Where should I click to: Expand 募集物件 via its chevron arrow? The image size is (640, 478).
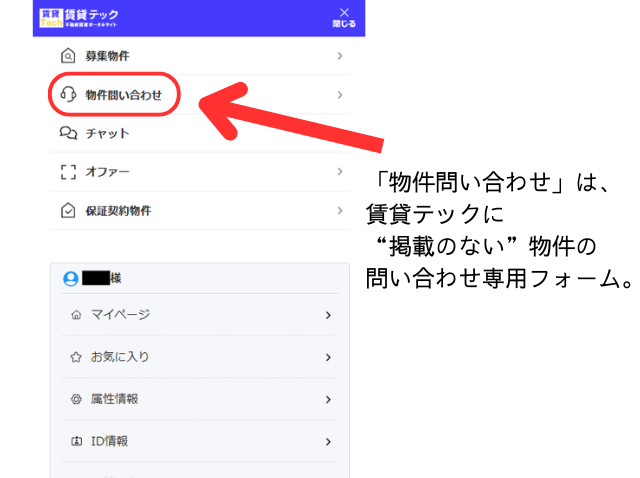pyautogui.click(x=340, y=56)
